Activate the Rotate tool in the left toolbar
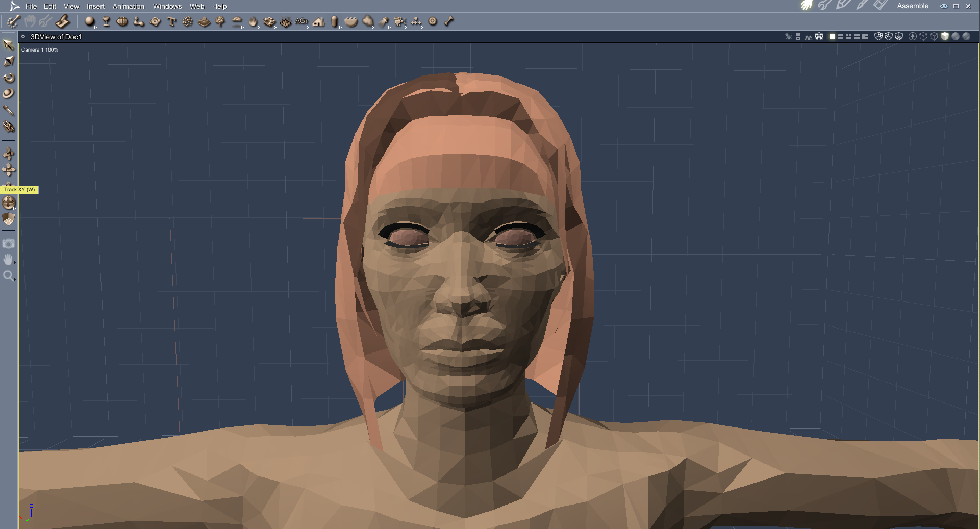This screenshot has height=529, width=980. (9, 78)
